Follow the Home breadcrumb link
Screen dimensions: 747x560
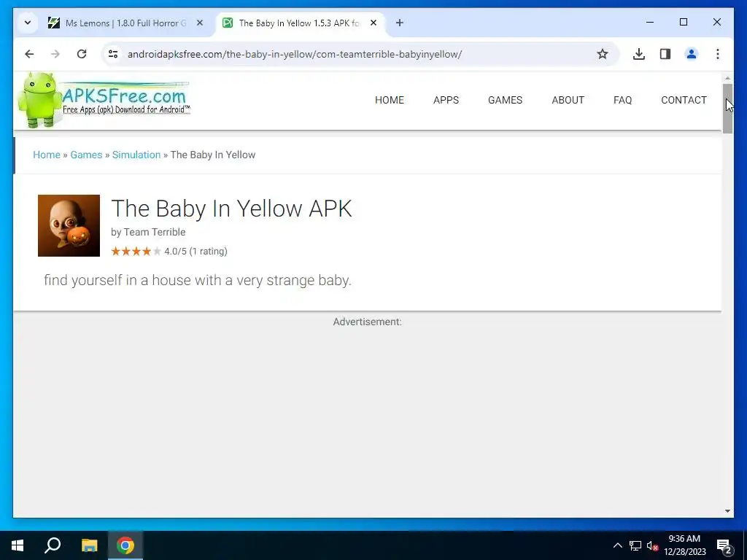tap(47, 155)
